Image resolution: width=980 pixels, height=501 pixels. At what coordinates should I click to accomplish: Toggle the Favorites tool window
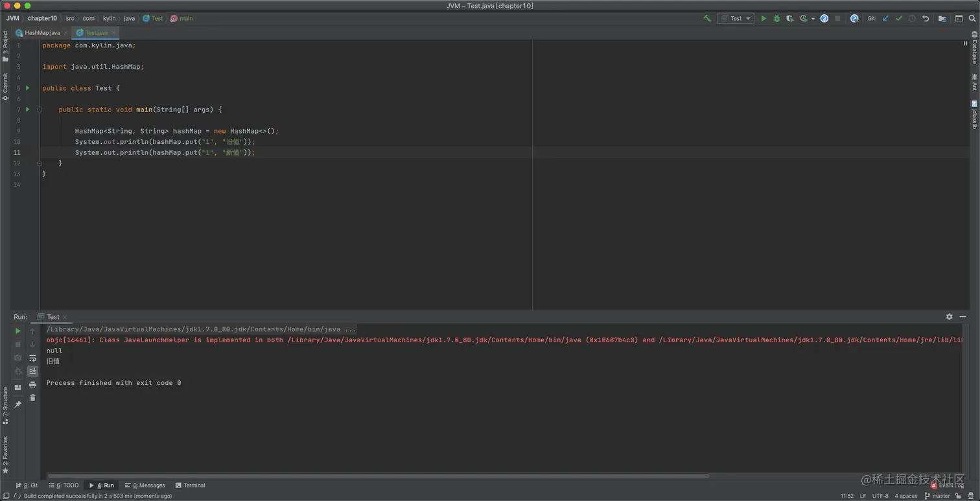tap(5, 454)
